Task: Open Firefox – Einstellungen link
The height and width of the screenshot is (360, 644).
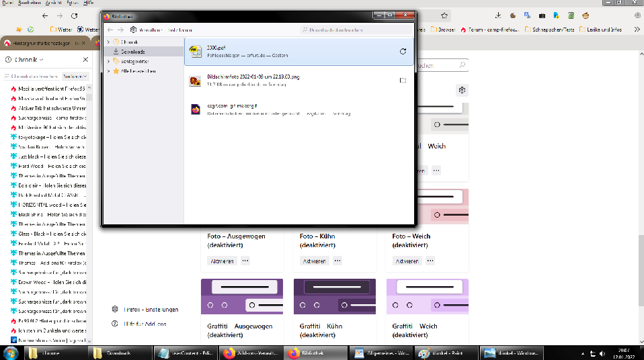Action: [x=151, y=310]
